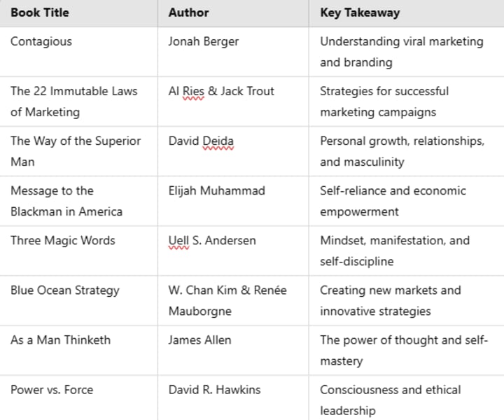Place cursor in 22 Immutable Laws cell

(x=78, y=101)
